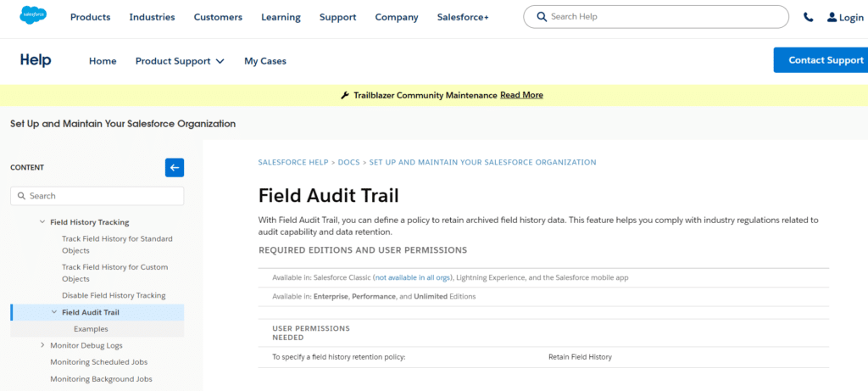The image size is (868, 391).
Task: Open Disable Field History Tracking
Action: coord(114,295)
